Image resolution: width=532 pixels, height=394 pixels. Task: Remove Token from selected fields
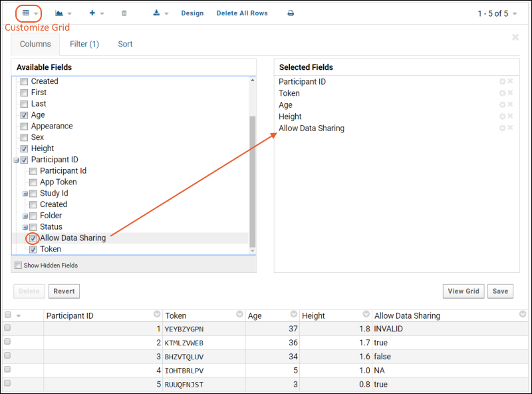[x=510, y=93]
